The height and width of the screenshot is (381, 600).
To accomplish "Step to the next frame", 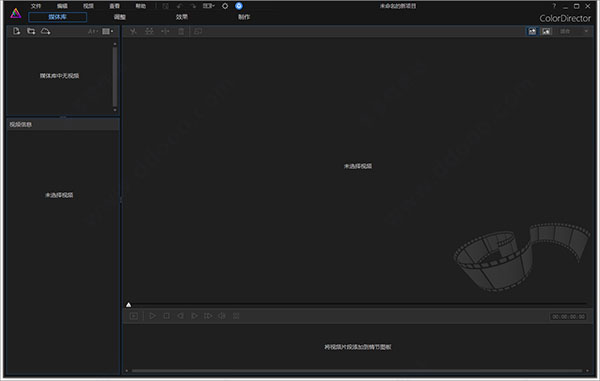I will tap(194, 316).
